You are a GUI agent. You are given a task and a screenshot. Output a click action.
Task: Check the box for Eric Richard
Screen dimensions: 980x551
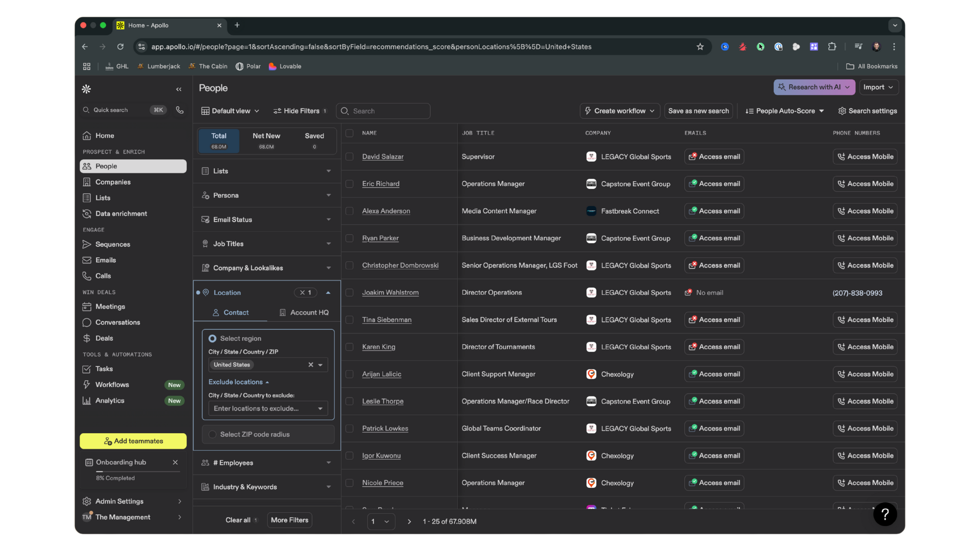pos(350,184)
